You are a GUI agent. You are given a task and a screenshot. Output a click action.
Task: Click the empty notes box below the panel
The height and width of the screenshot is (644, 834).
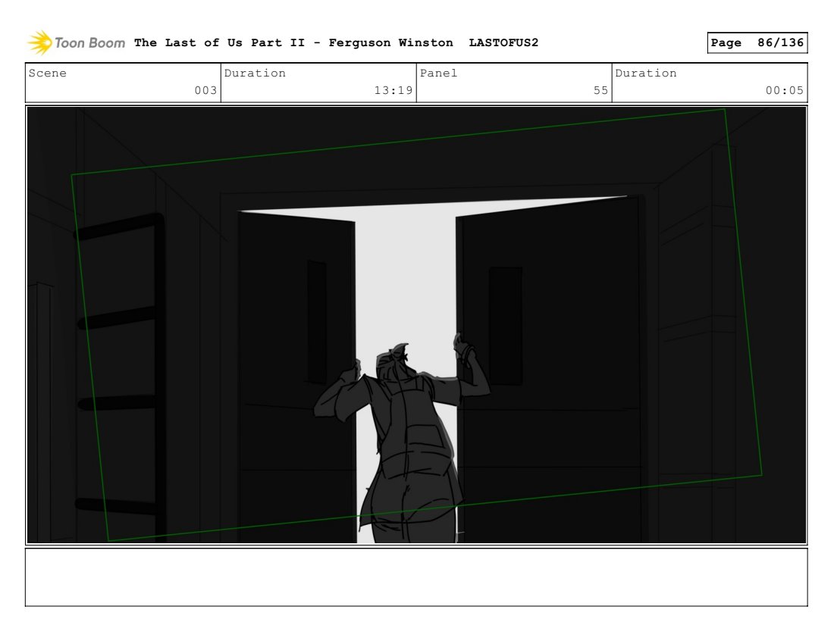click(416, 577)
